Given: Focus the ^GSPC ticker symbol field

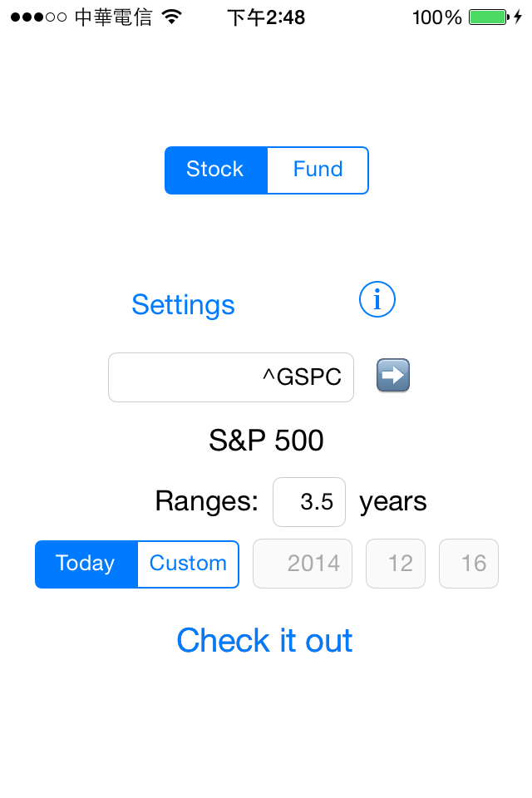Looking at the screenshot, I should coord(231,377).
